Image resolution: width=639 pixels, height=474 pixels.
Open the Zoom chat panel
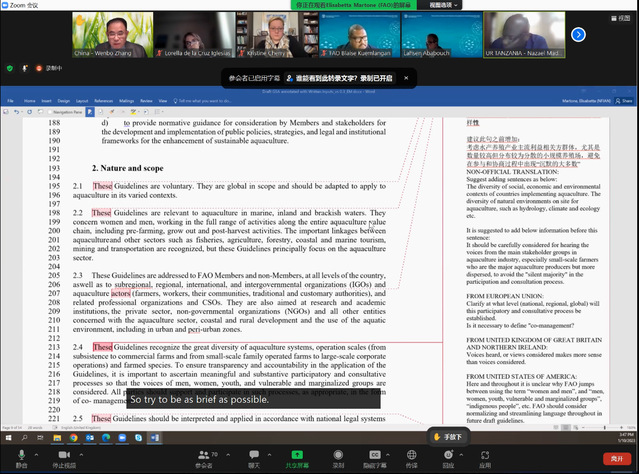tap(254, 453)
